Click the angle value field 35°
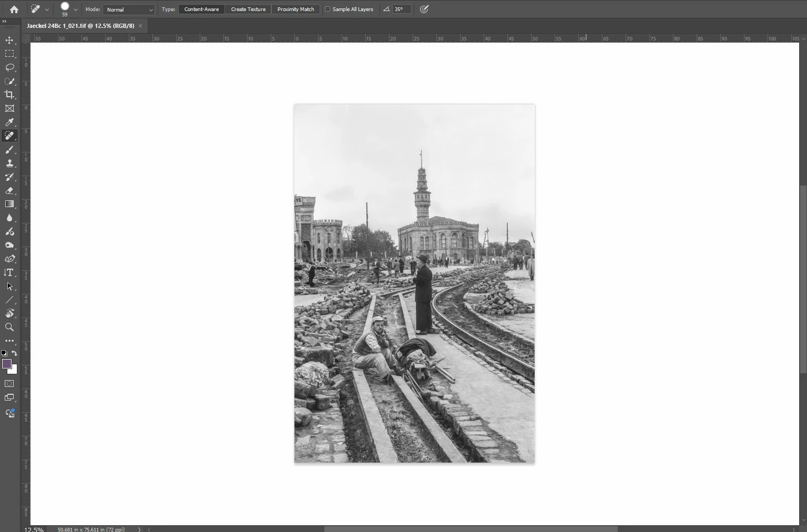 (402, 9)
